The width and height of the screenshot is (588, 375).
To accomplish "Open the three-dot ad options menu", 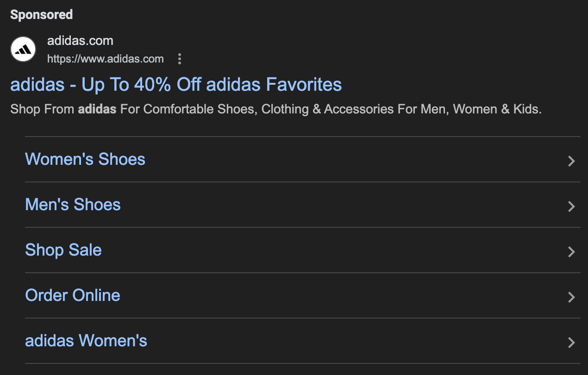I will click(x=180, y=59).
